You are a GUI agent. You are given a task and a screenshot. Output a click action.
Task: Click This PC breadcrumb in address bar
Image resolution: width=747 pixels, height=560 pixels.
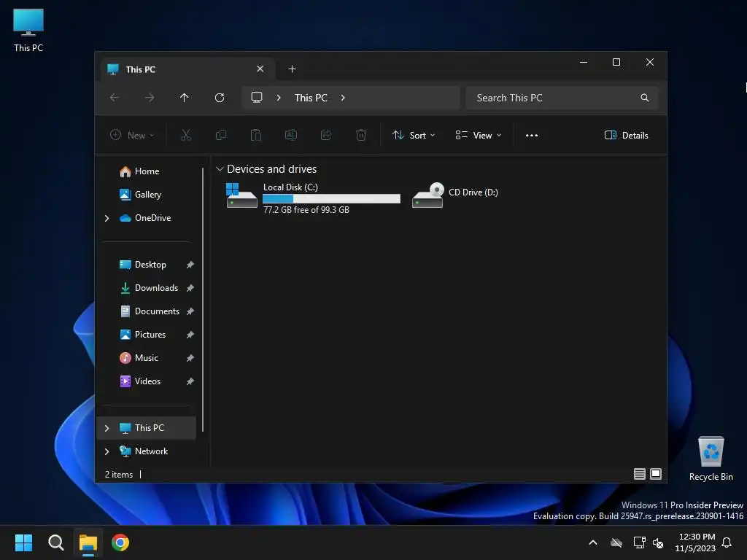(311, 98)
